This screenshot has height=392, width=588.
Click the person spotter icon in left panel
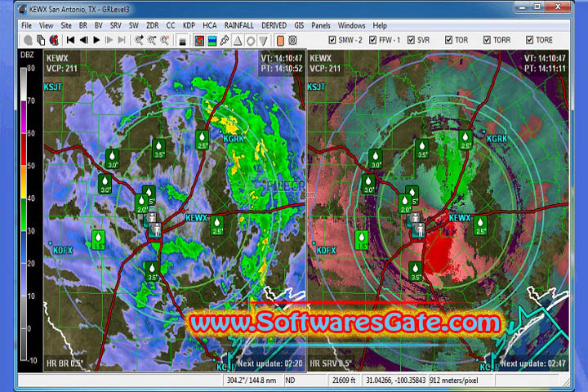click(x=154, y=229)
